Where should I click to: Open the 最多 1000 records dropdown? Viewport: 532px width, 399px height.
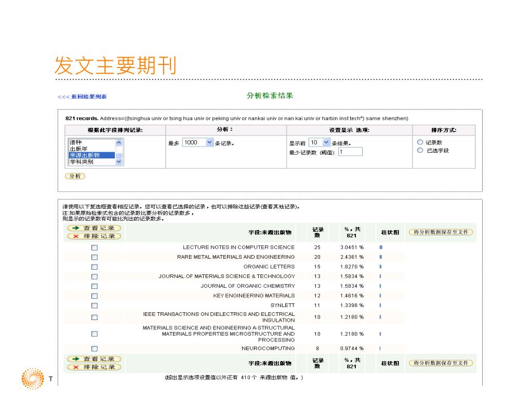[x=198, y=142]
